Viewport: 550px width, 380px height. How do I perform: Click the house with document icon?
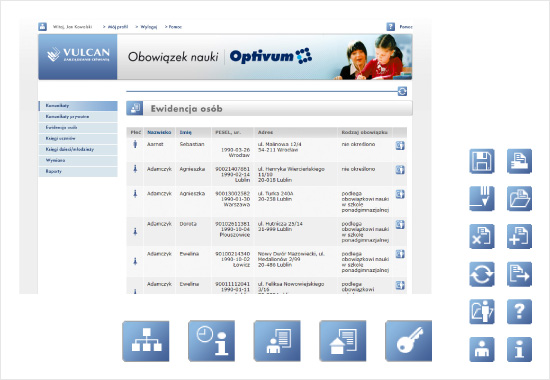pos(343,341)
